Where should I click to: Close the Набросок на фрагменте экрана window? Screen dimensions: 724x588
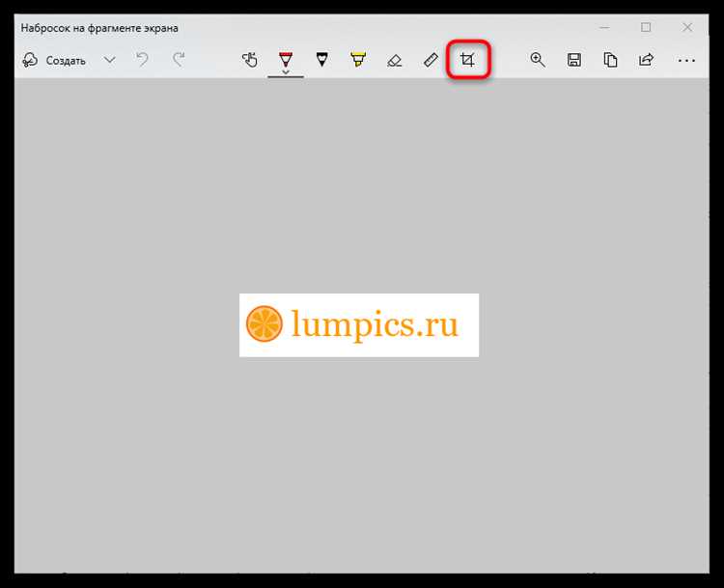(x=687, y=28)
